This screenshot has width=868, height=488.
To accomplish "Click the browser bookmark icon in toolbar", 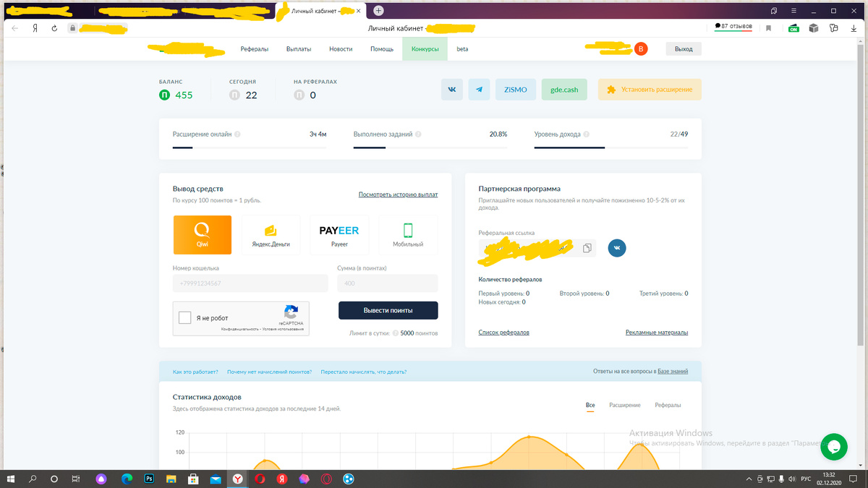I will tap(769, 28).
